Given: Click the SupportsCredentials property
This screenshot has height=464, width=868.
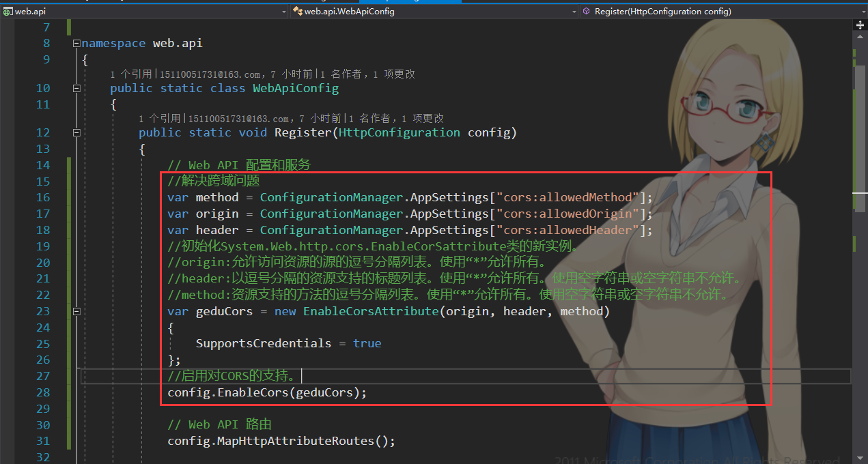Looking at the screenshot, I should (264, 343).
